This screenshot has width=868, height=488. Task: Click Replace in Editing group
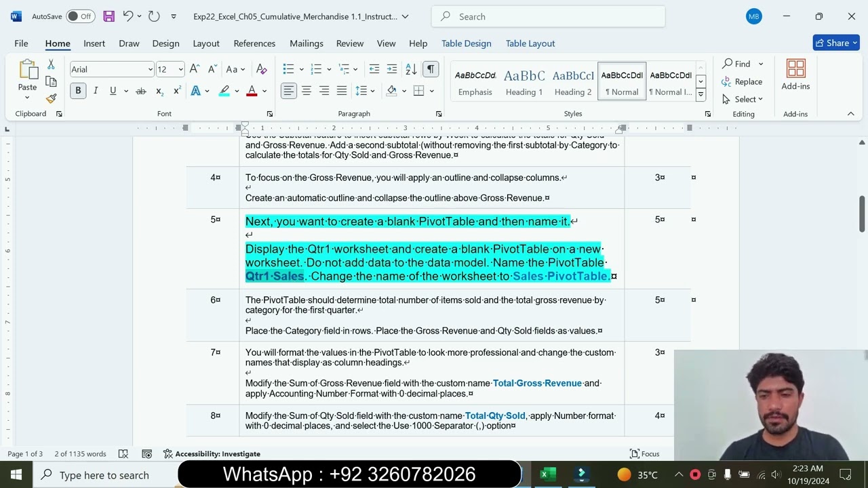743,81
